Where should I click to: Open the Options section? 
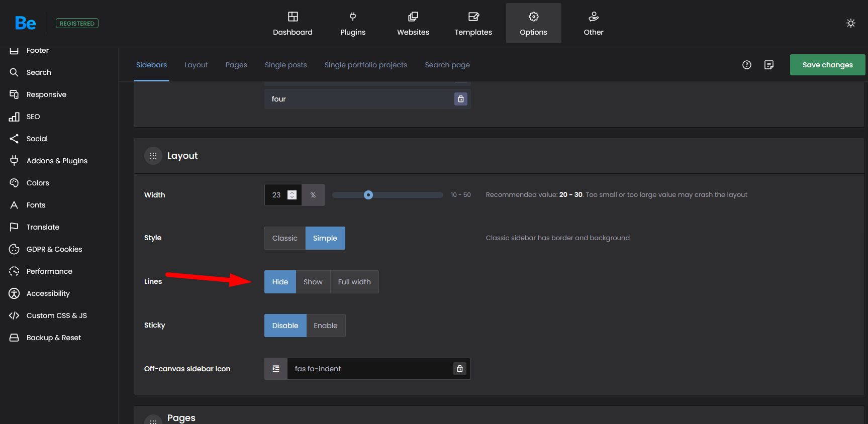pyautogui.click(x=534, y=23)
